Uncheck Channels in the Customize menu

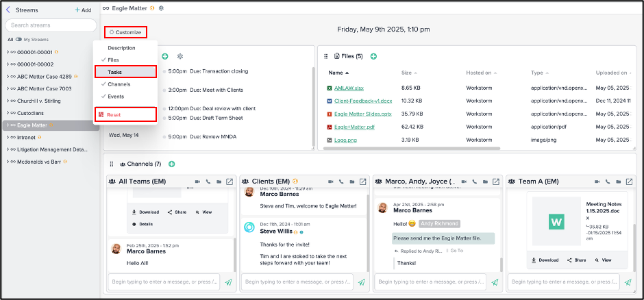pos(119,84)
